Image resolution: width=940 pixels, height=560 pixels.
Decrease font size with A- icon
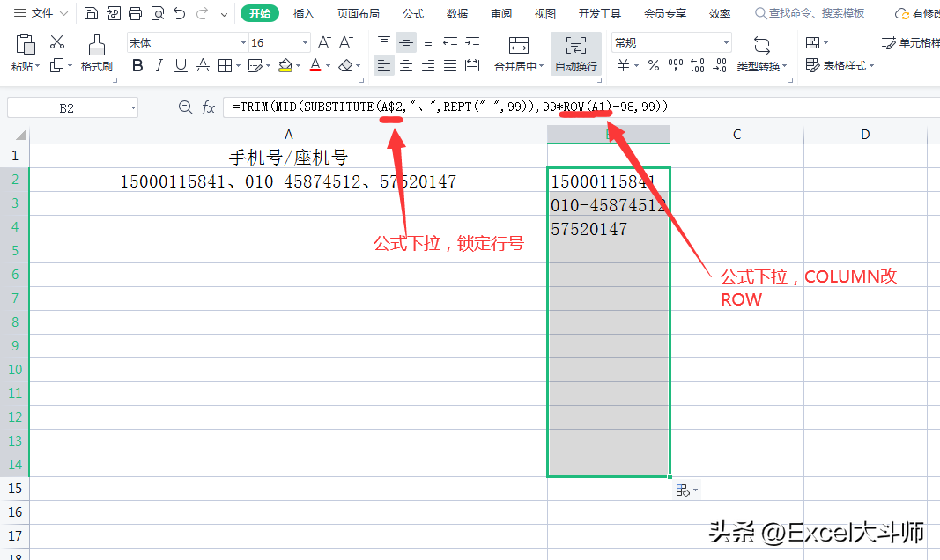346,42
